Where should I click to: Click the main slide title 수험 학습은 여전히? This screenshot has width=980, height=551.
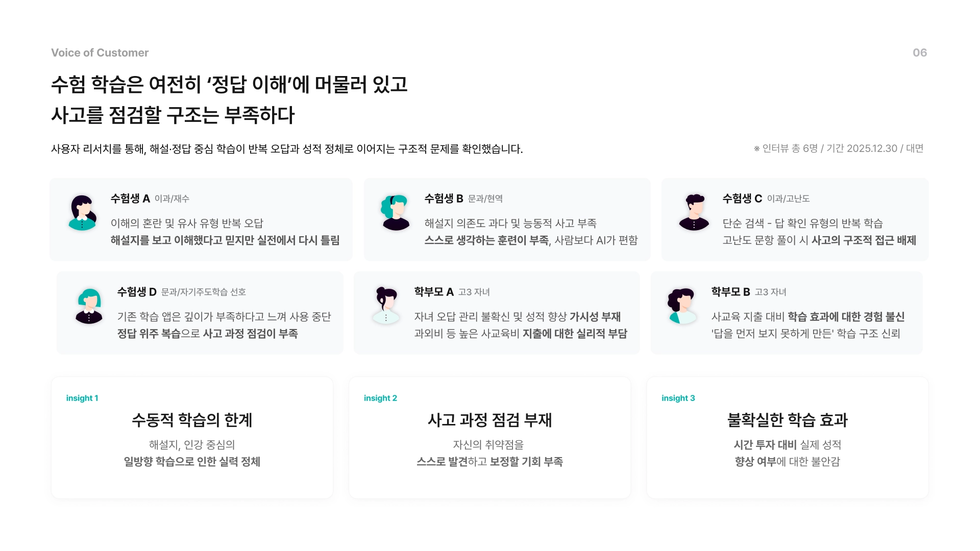click(x=229, y=85)
